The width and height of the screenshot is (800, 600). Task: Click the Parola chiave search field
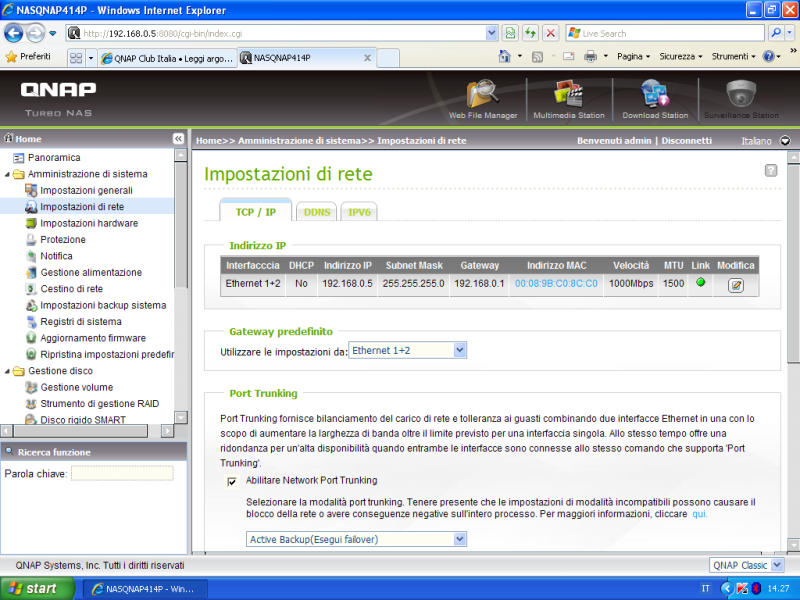121,473
